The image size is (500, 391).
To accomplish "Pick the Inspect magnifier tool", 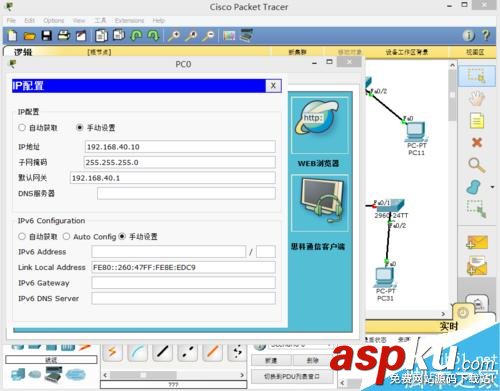I will (x=477, y=165).
